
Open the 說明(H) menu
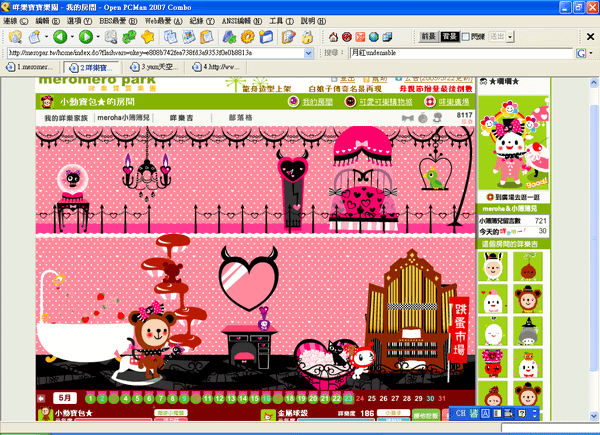[313, 21]
